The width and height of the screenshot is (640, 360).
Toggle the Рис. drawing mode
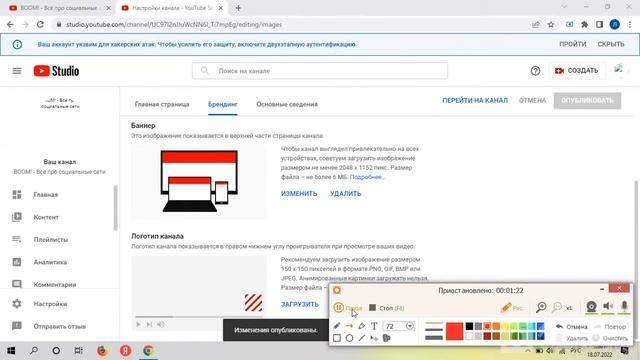click(511, 308)
